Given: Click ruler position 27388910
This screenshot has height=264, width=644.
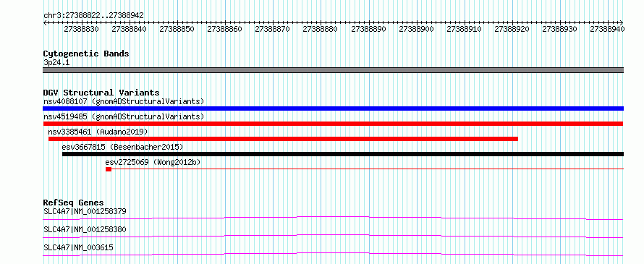Looking at the screenshot, I should point(464,29).
